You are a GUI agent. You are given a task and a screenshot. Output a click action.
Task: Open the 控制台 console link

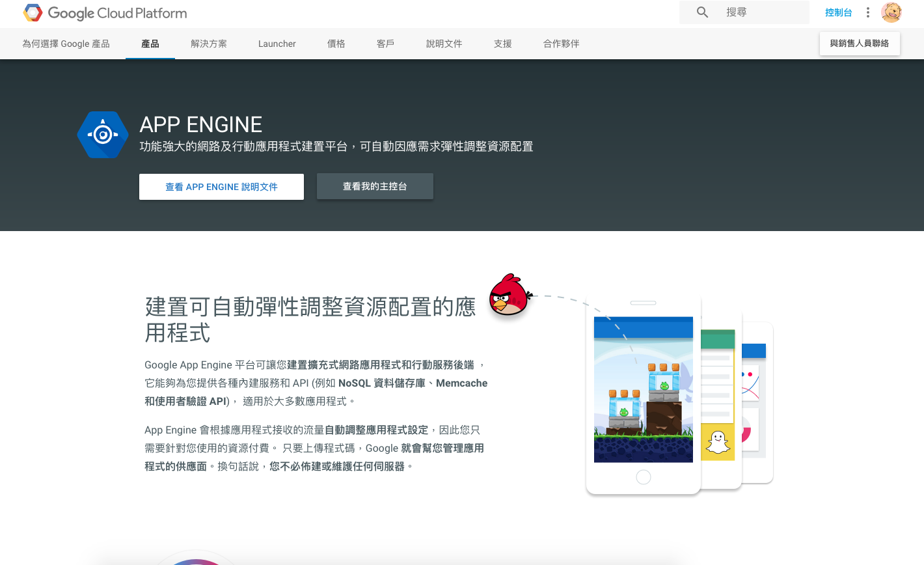[838, 12]
